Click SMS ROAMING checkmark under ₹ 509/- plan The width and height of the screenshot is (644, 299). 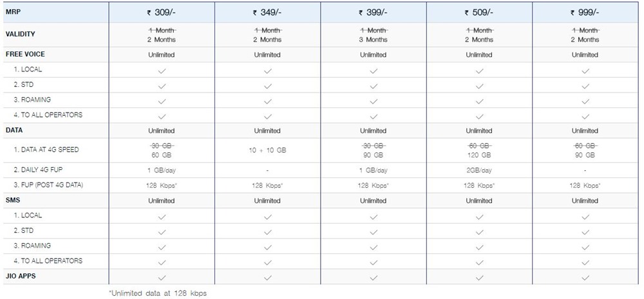click(479, 247)
